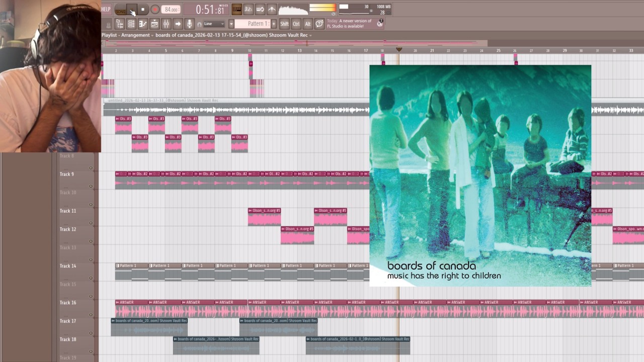Toggle the 3.2 countdown before recording
This screenshot has height=362, width=644.
pos(248,9)
